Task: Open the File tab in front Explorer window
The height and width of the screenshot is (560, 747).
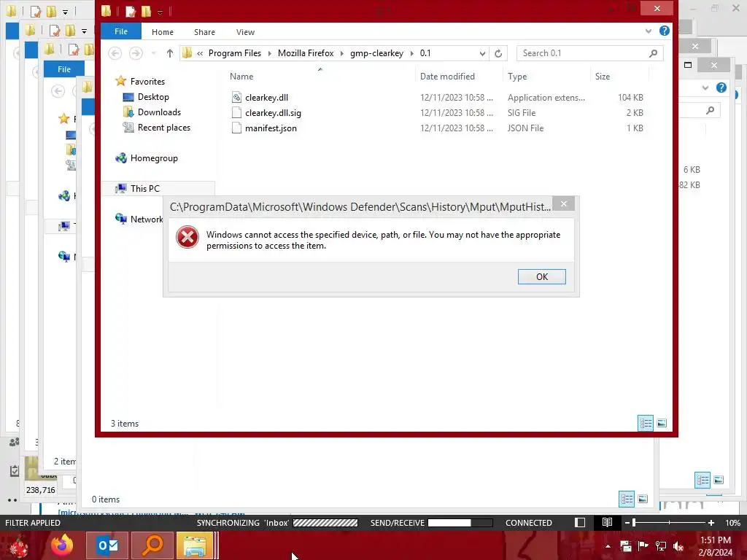Action: coord(121,31)
